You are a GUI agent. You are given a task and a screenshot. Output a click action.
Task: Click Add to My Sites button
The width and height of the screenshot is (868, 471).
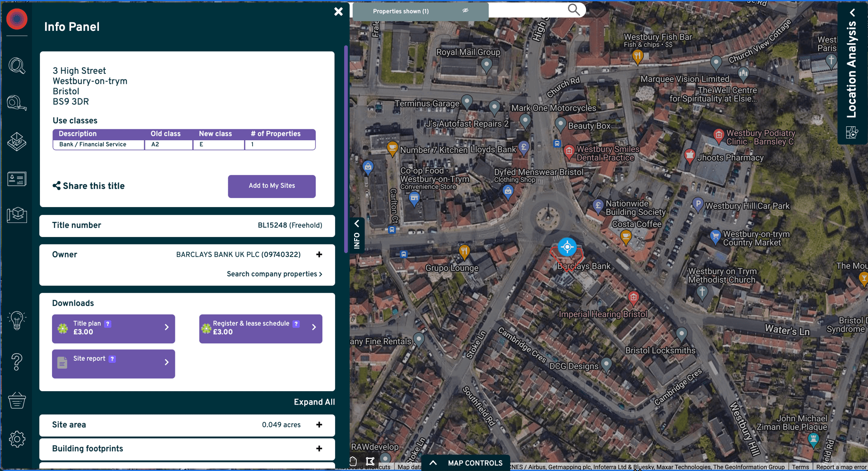272,186
